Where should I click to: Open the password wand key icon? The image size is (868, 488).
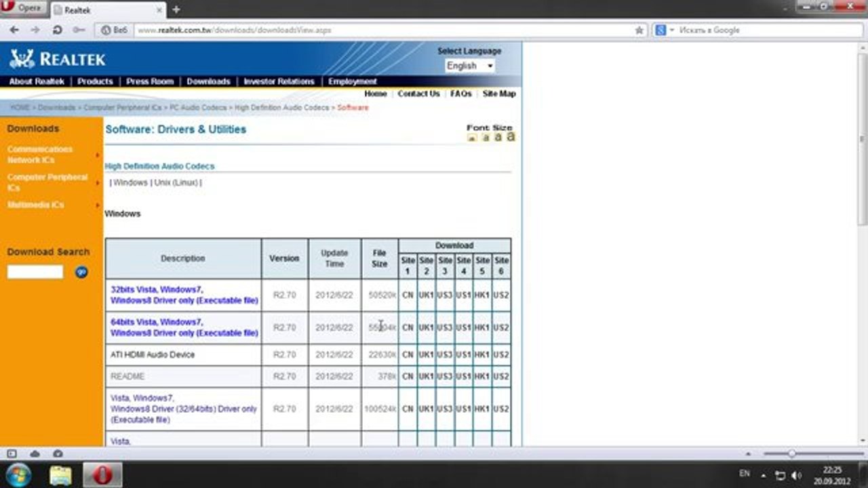(x=79, y=30)
